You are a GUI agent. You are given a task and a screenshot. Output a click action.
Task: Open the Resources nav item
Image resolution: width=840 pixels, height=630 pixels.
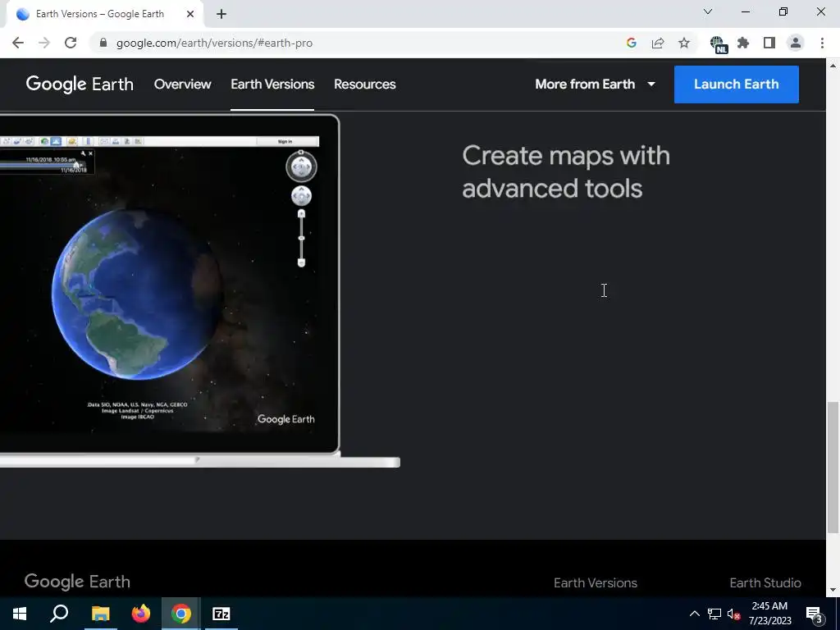point(365,84)
